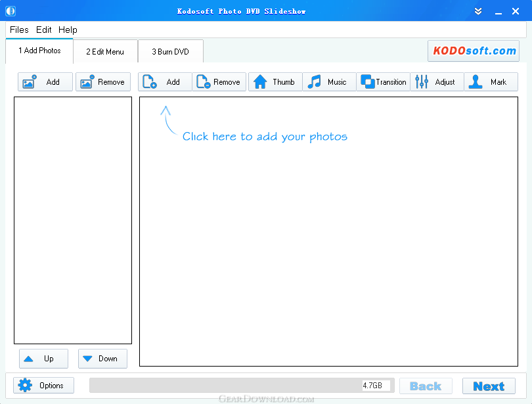Visit the KODOsoft.com website link

click(x=474, y=51)
